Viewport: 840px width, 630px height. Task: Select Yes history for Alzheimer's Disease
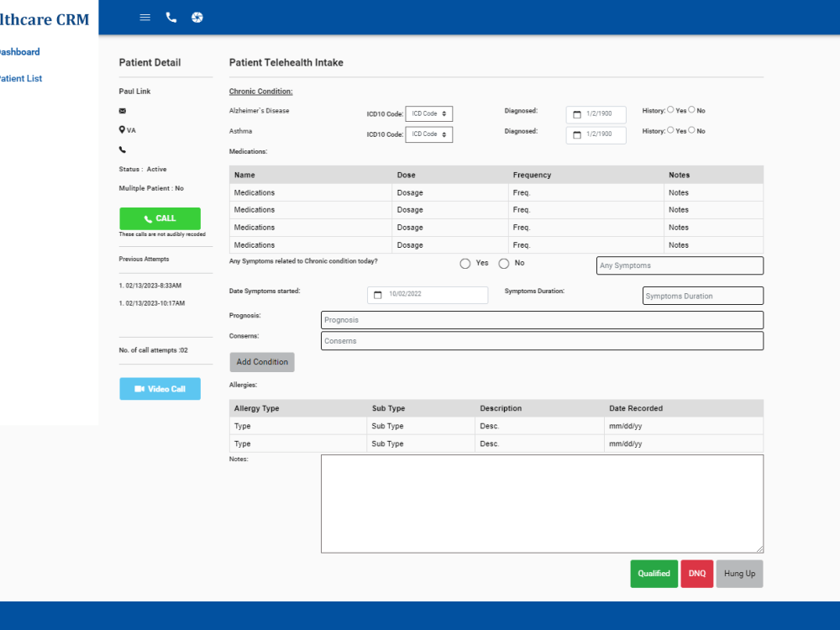point(670,110)
